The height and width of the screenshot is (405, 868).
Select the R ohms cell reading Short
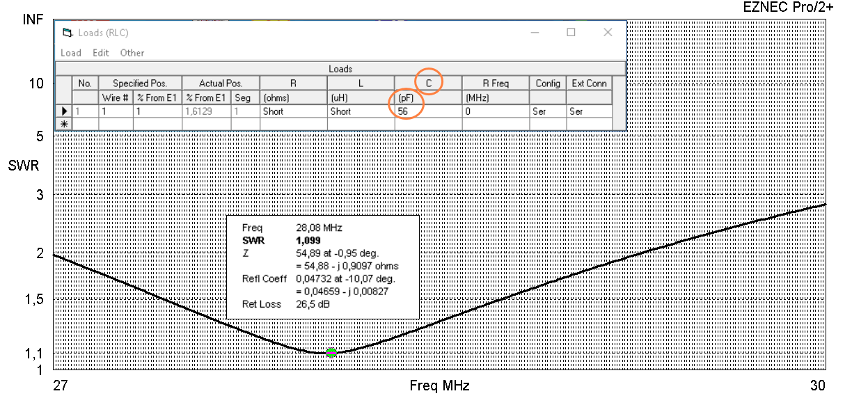point(293,111)
